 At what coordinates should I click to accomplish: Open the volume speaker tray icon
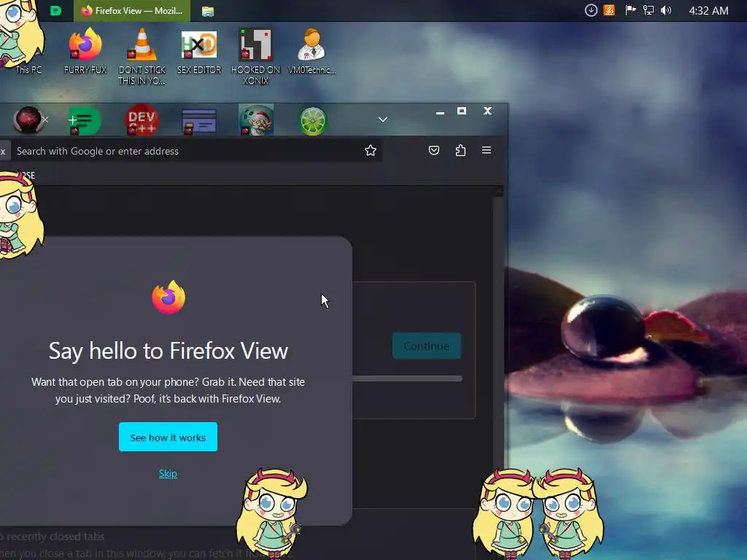point(666,10)
